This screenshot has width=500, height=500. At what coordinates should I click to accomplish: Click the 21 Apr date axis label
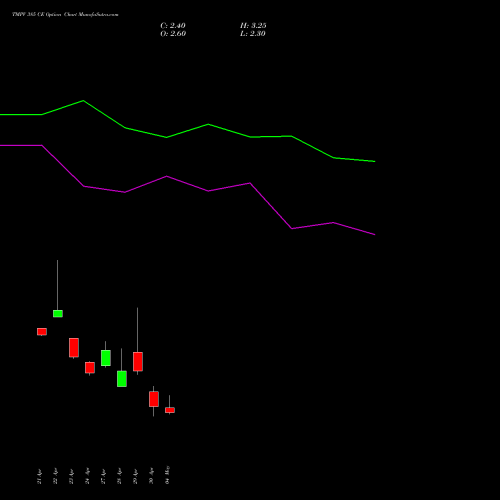coord(39,476)
